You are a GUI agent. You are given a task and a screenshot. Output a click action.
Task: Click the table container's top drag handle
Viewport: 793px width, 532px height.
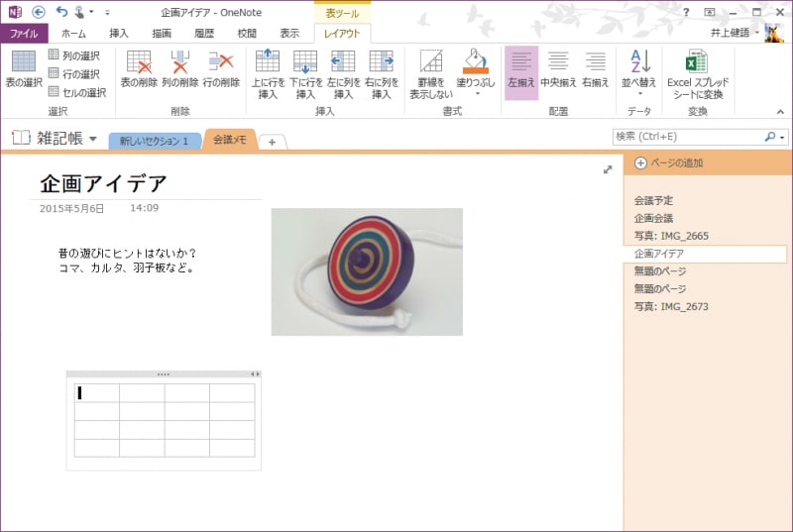[x=164, y=374]
